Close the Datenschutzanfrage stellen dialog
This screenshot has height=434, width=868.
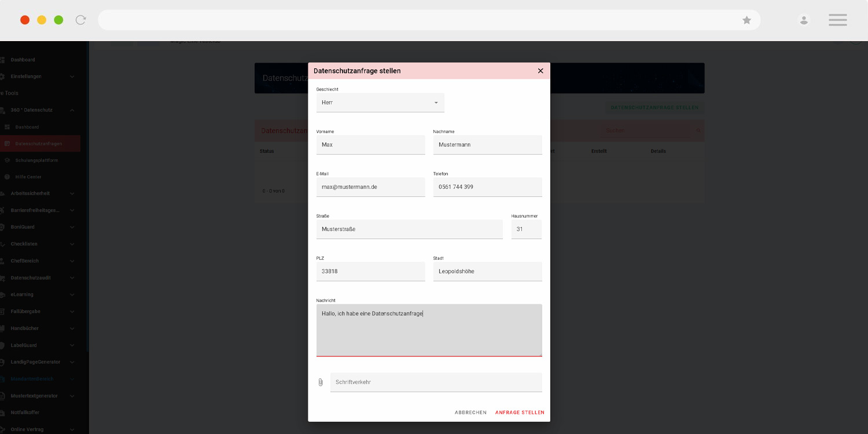540,71
